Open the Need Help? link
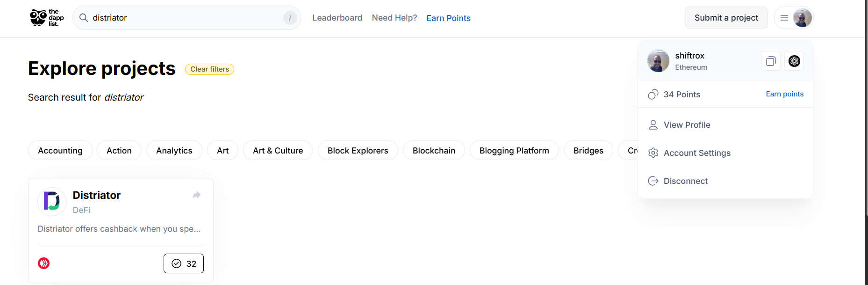868x285 pixels. pos(395,18)
